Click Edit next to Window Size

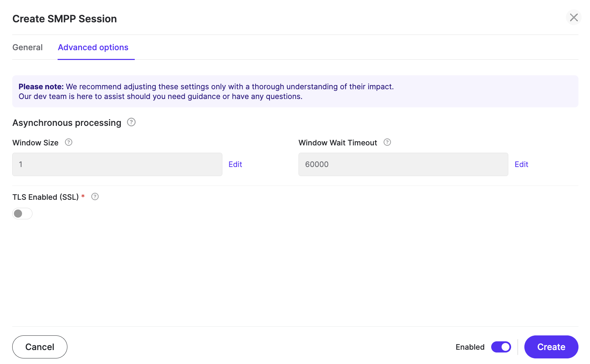tap(235, 164)
